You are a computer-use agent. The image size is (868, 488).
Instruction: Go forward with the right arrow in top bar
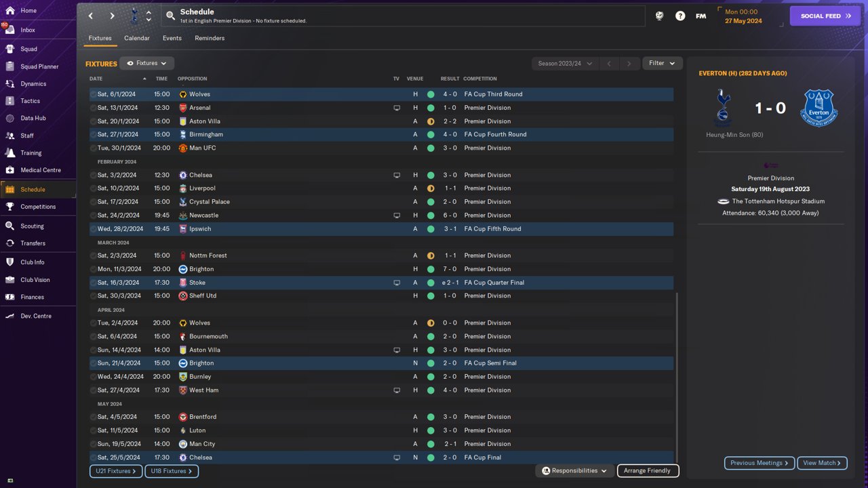tap(113, 16)
